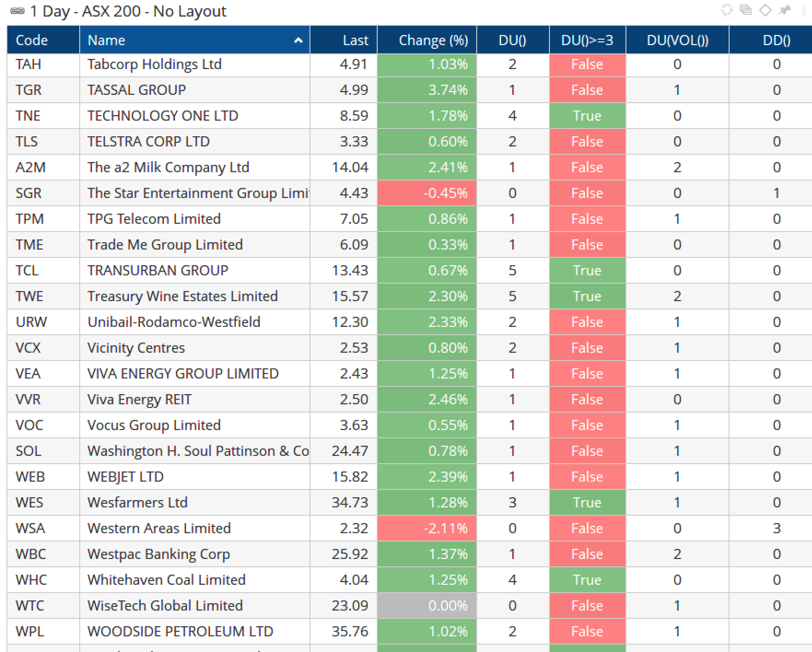Click the True cell in TCL row
This screenshot has width=812, height=652.
[x=587, y=270]
